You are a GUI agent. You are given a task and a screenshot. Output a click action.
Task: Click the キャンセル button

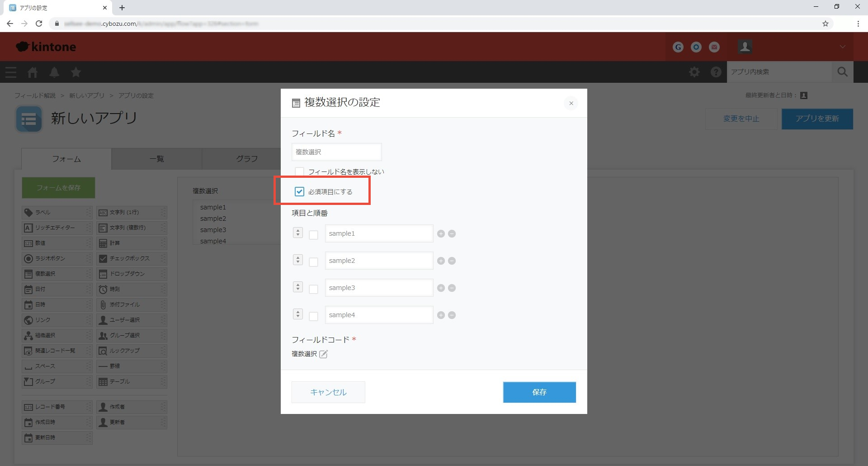(328, 392)
